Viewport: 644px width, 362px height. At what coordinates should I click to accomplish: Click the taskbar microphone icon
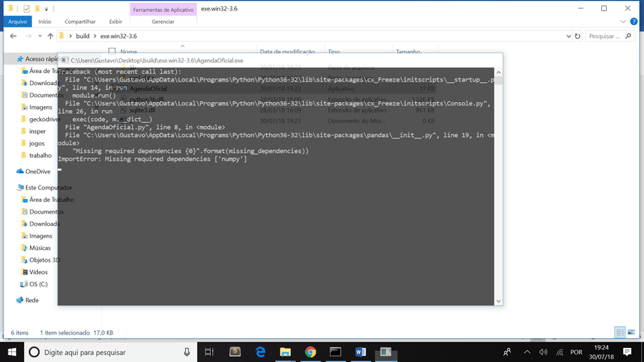pyautogui.click(x=187, y=352)
